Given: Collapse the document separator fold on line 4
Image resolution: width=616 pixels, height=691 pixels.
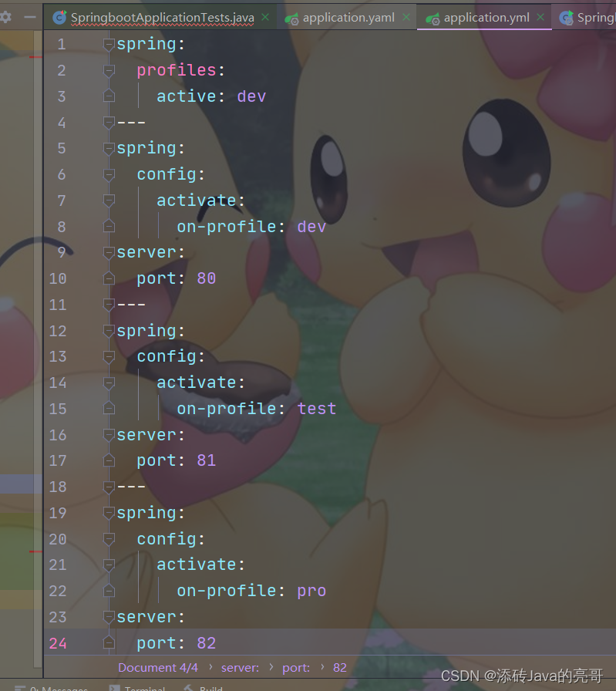Looking at the screenshot, I should click(x=109, y=122).
